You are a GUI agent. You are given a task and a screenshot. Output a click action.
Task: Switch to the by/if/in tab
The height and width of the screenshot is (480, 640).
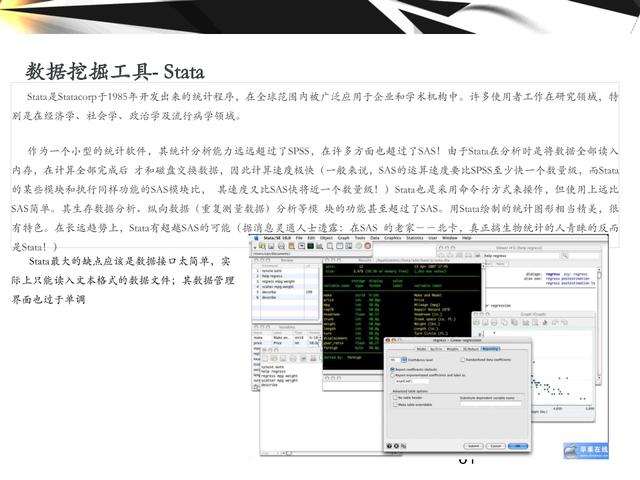(436, 349)
